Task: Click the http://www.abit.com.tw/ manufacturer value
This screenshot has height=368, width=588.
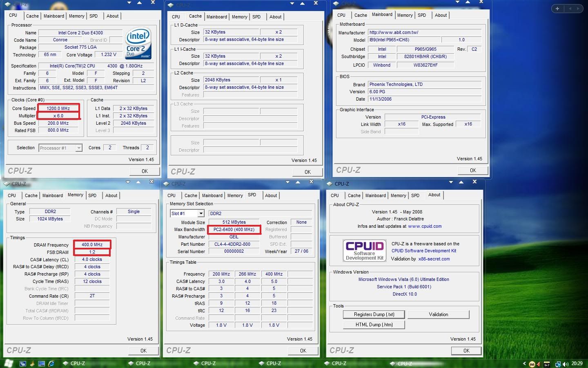Action: (x=425, y=32)
